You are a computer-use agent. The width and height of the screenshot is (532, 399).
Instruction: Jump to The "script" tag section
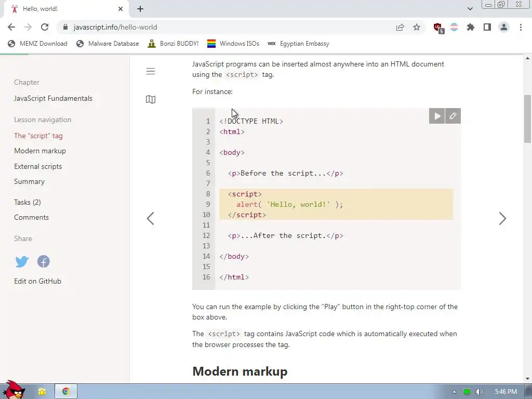pyautogui.click(x=38, y=136)
